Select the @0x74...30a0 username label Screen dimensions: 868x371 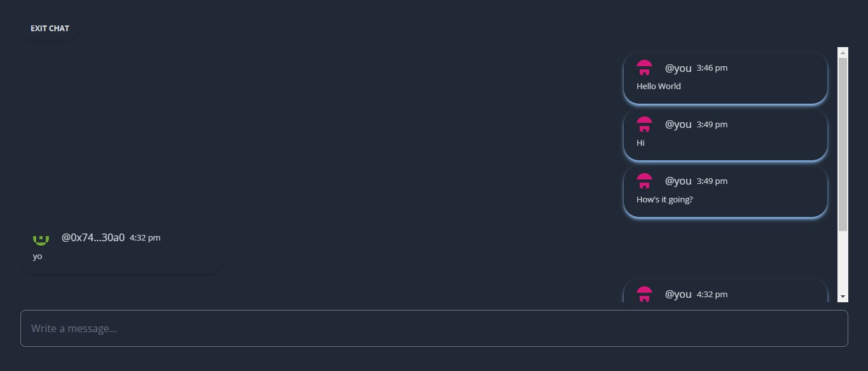tap(93, 237)
